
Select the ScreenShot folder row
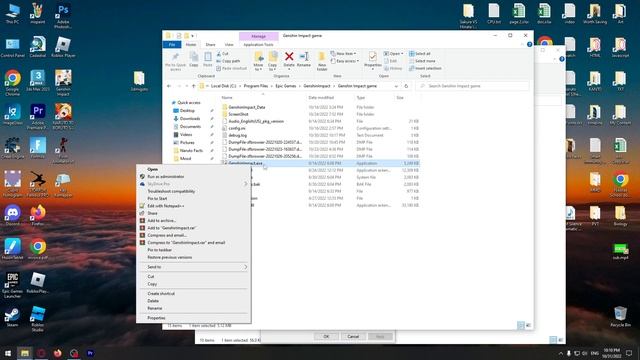pos(238,114)
